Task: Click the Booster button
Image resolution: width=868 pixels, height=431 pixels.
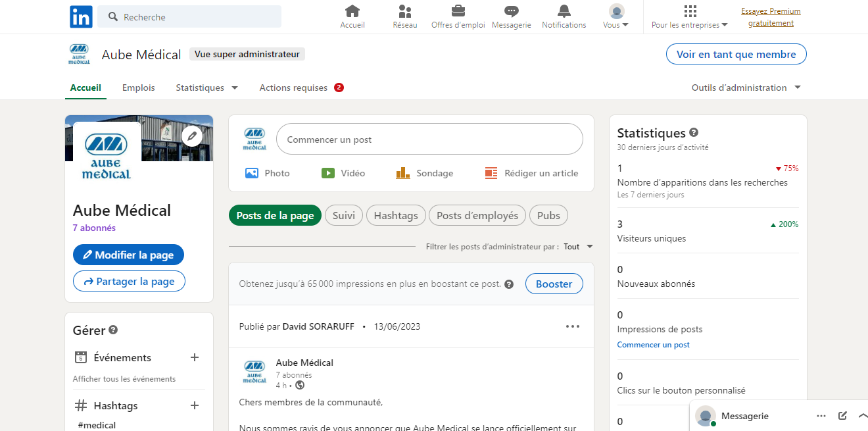Action: [554, 284]
